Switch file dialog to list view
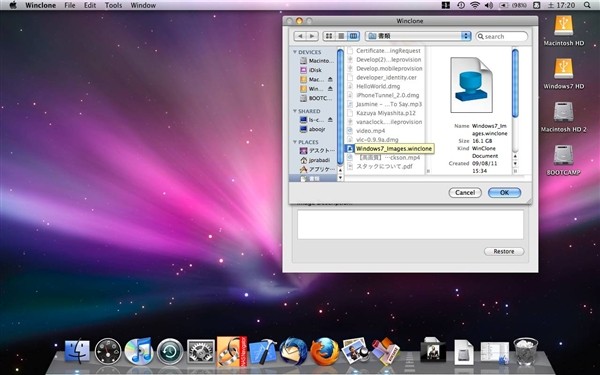600x375 pixels. (341, 36)
